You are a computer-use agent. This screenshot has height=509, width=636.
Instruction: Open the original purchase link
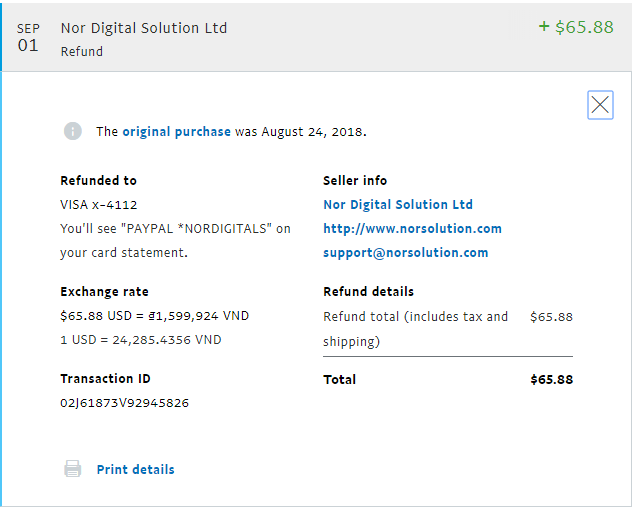[176, 131]
